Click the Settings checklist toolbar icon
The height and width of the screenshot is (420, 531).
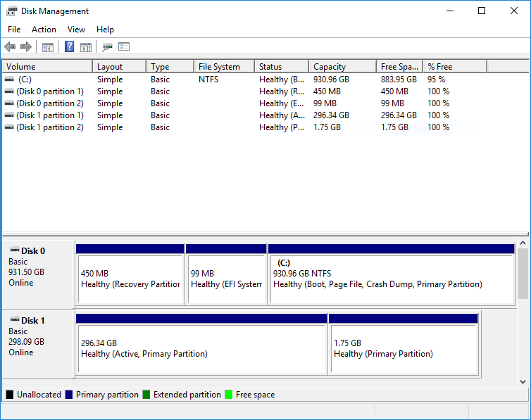click(124, 46)
